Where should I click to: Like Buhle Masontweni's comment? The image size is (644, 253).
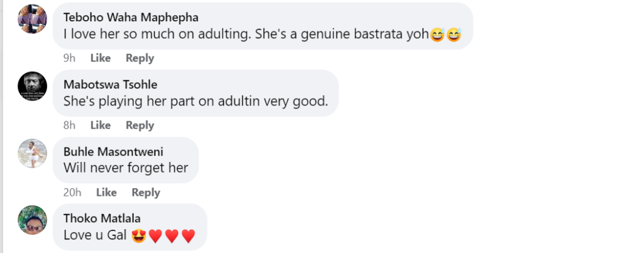coord(106,192)
